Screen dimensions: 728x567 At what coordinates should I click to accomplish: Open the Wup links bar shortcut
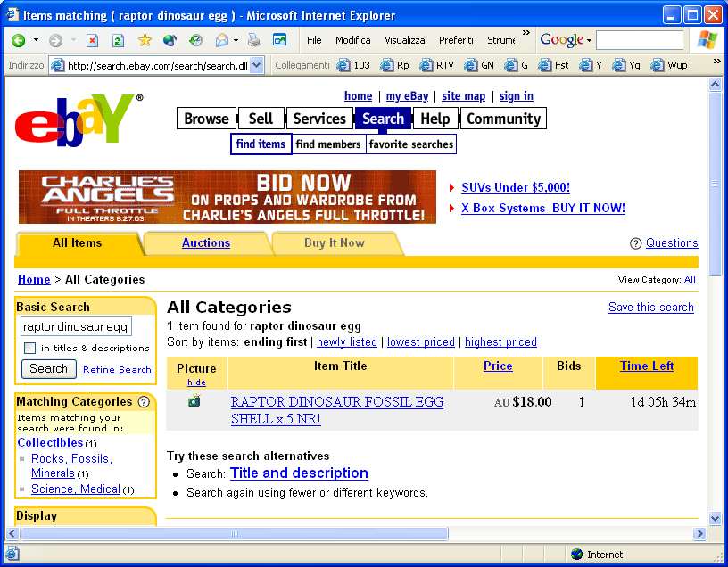click(x=668, y=65)
